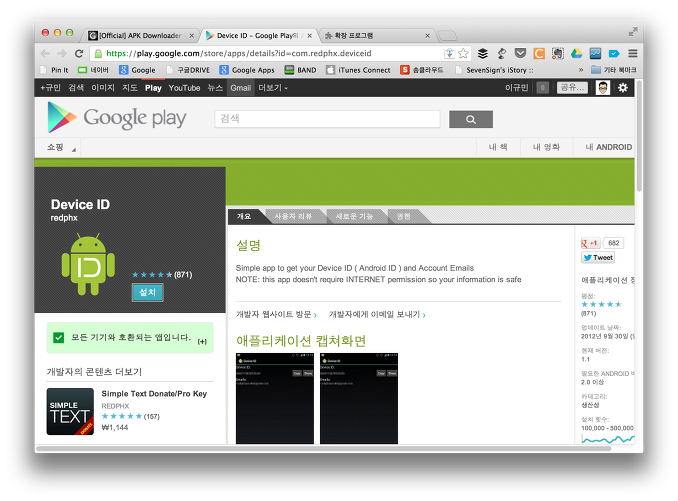678x501 pixels.
Task: Bookmark this page with the star icon
Action: 463,53
